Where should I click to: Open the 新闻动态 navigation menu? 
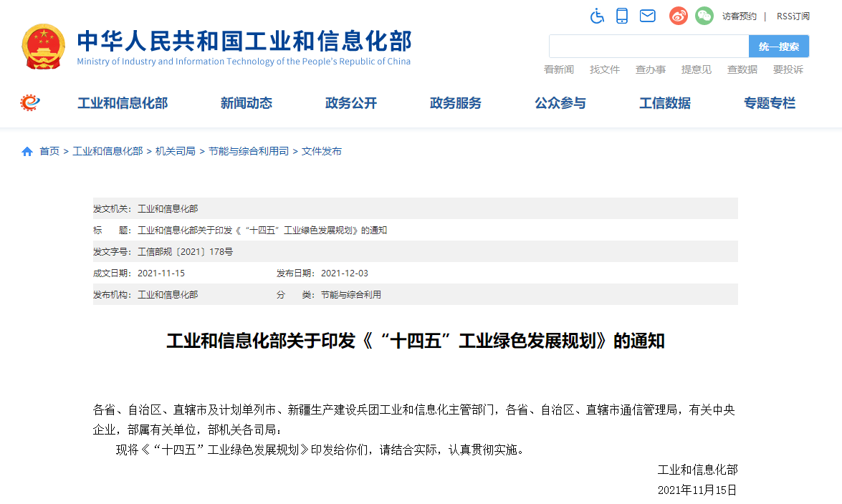click(x=247, y=103)
